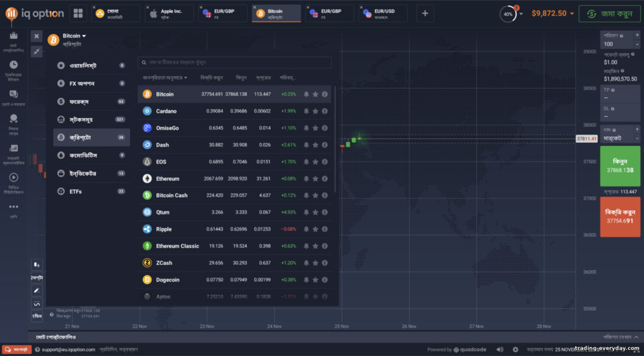Increase amount with plus stepper

[637, 36]
